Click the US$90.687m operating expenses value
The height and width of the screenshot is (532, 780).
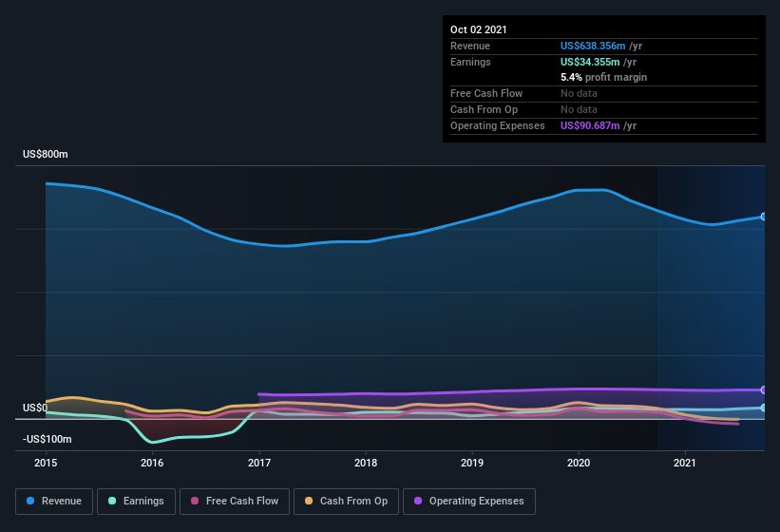590,125
